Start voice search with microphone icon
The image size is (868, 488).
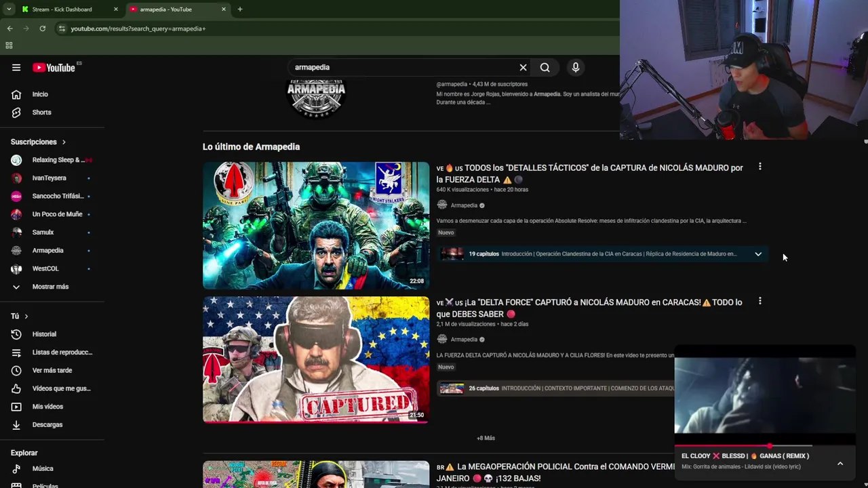(575, 67)
